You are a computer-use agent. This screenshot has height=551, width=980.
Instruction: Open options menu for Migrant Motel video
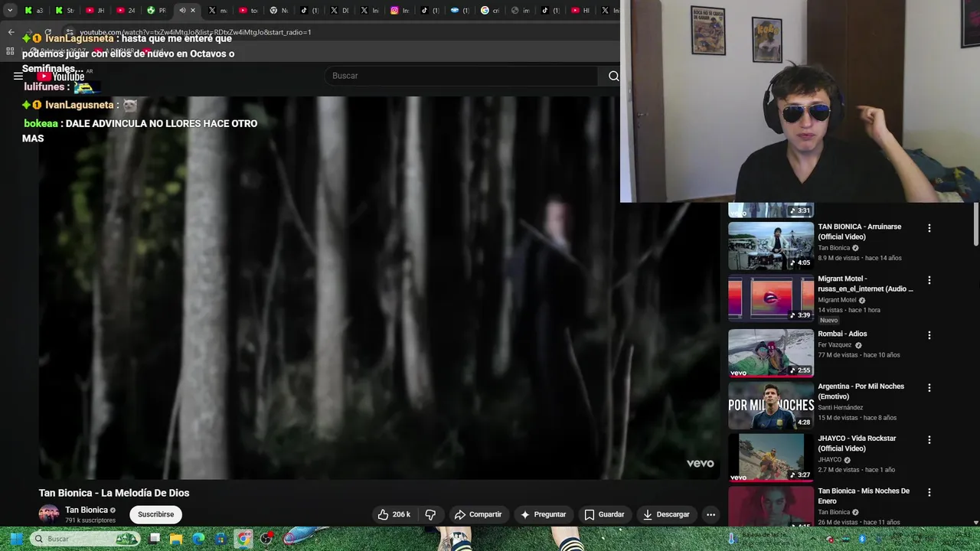click(x=929, y=280)
